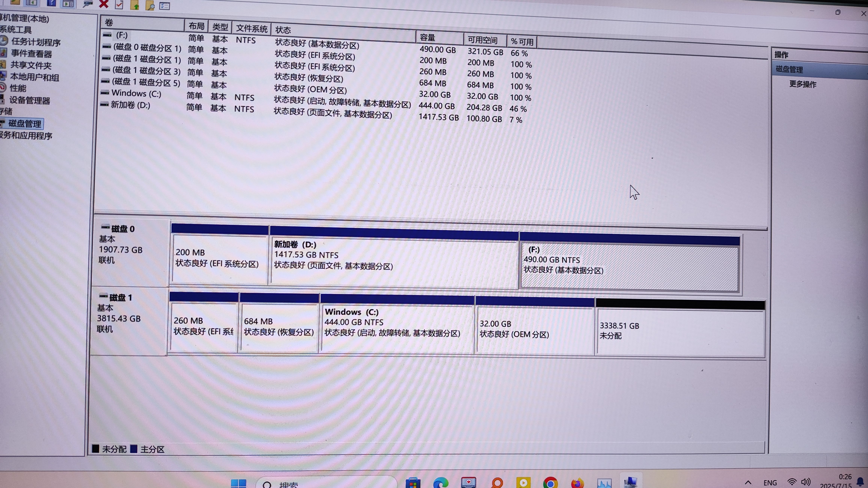The image size is (868, 488).
Task: Open Chrome from the taskbar
Action: click(550, 483)
